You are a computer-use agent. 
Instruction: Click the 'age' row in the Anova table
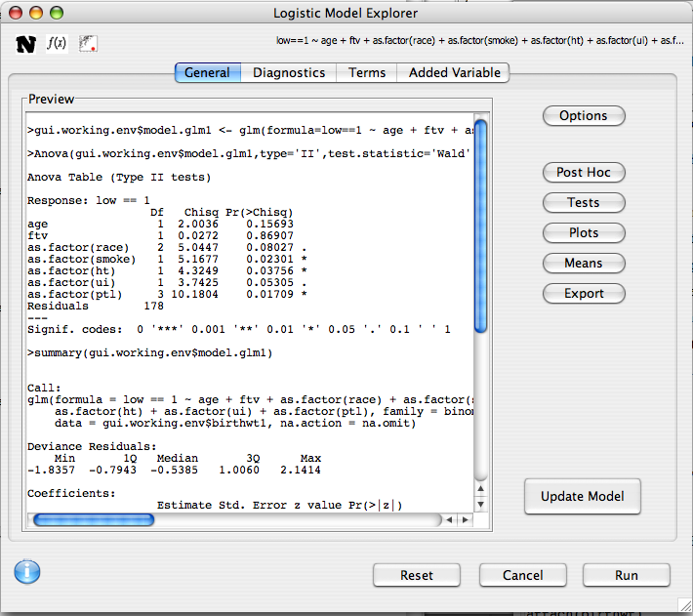pos(160,224)
